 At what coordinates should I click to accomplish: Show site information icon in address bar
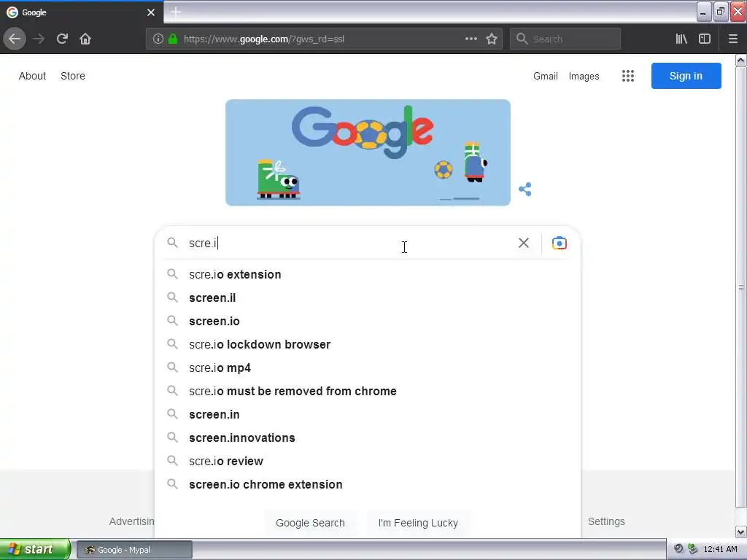tap(158, 39)
